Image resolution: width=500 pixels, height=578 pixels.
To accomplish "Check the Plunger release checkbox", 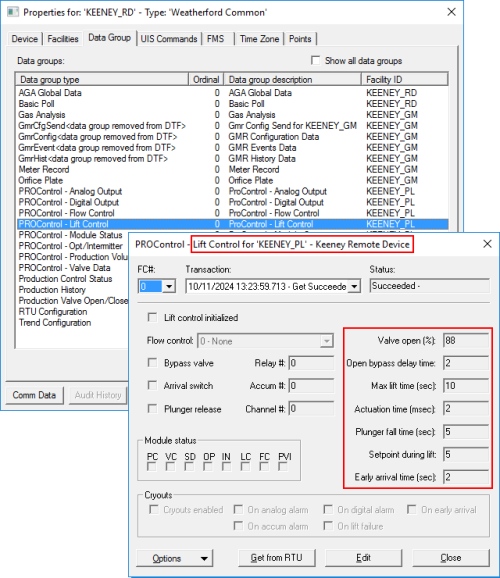I will [x=152, y=408].
